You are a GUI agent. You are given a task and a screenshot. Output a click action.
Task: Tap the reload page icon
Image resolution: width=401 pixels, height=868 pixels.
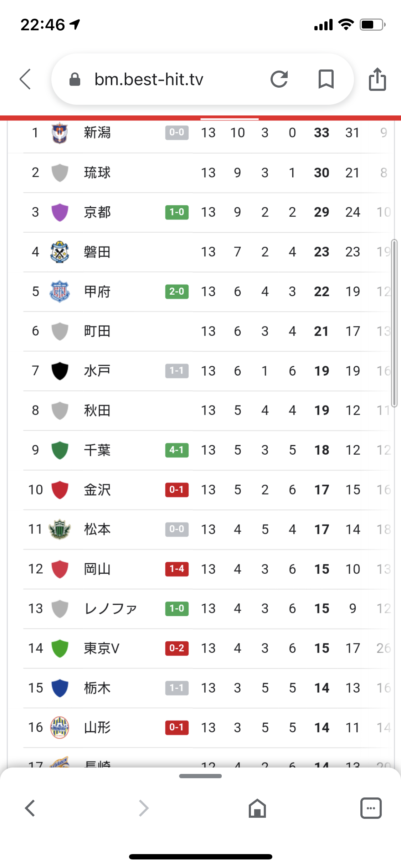click(279, 79)
